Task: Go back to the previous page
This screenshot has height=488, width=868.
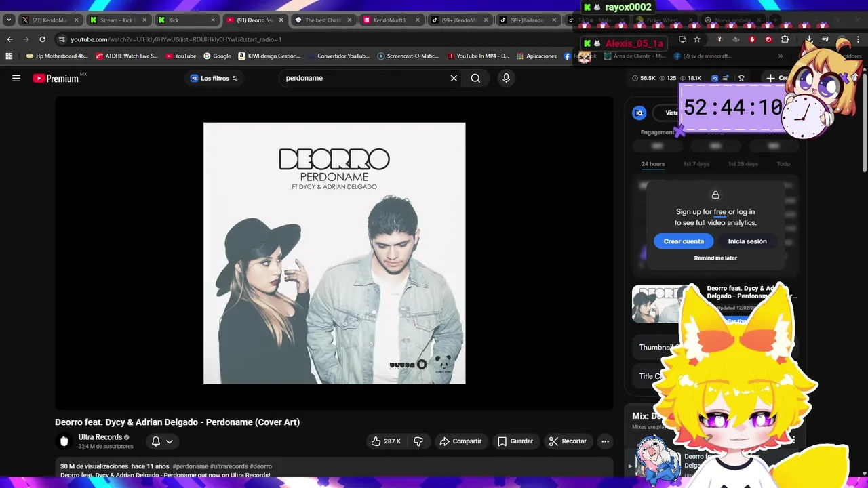Action: [9, 39]
